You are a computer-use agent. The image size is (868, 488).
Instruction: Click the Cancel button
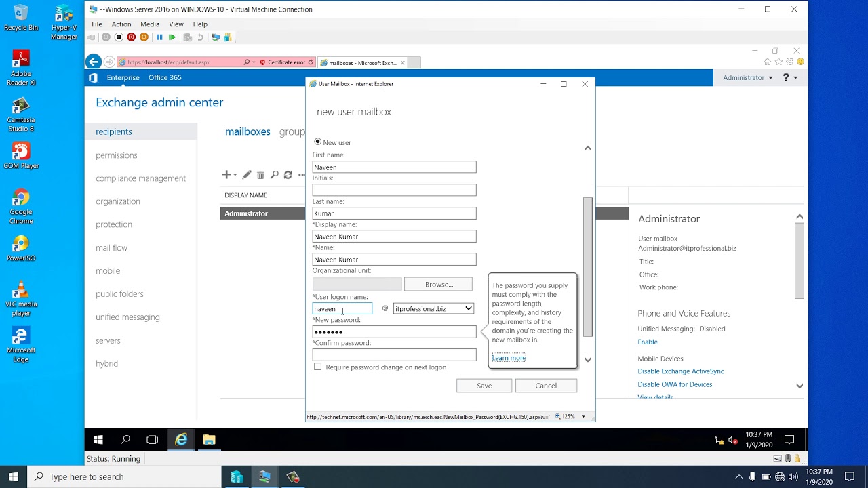point(546,386)
